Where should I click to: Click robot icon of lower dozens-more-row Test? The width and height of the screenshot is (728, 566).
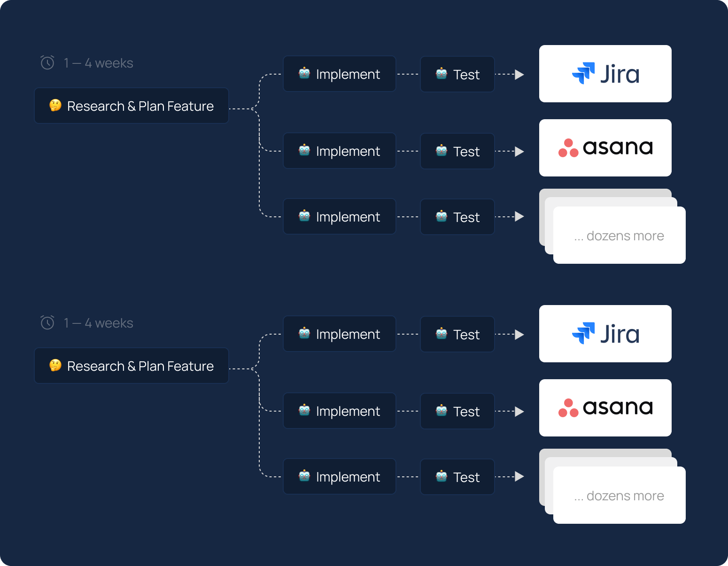pos(441,476)
